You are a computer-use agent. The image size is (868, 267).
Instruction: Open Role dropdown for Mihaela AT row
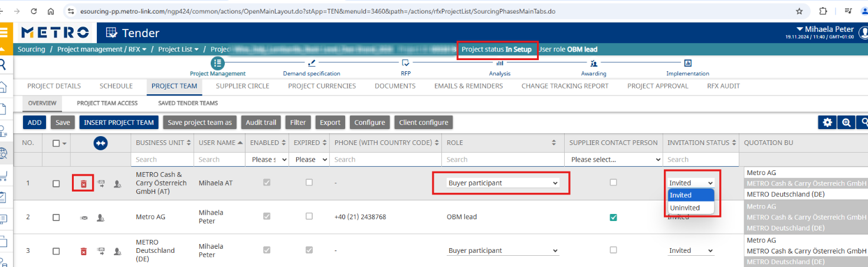click(502, 183)
